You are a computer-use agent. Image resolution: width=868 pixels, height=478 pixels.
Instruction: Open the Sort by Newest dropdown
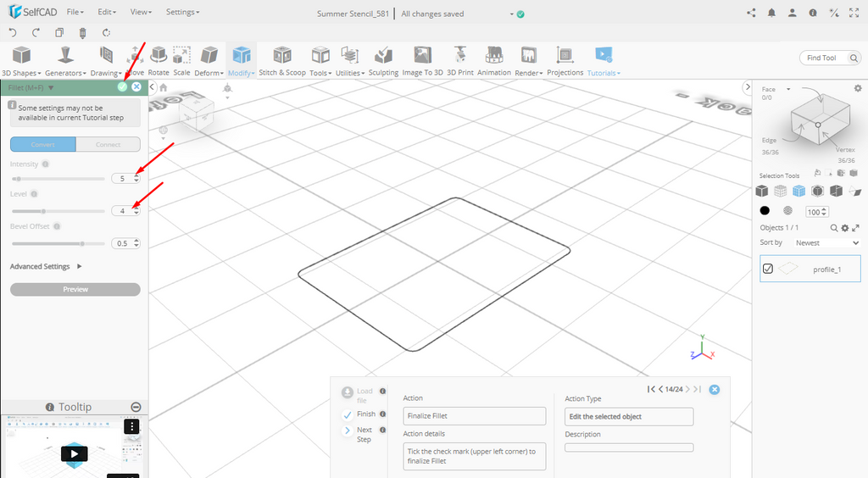click(826, 242)
